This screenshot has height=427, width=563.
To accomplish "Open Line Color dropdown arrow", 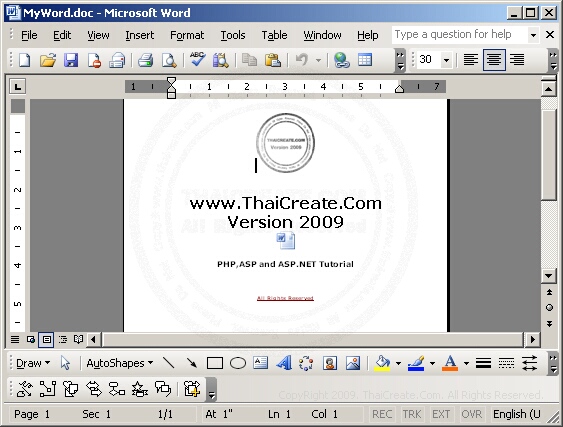I will (x=432, y=363).
